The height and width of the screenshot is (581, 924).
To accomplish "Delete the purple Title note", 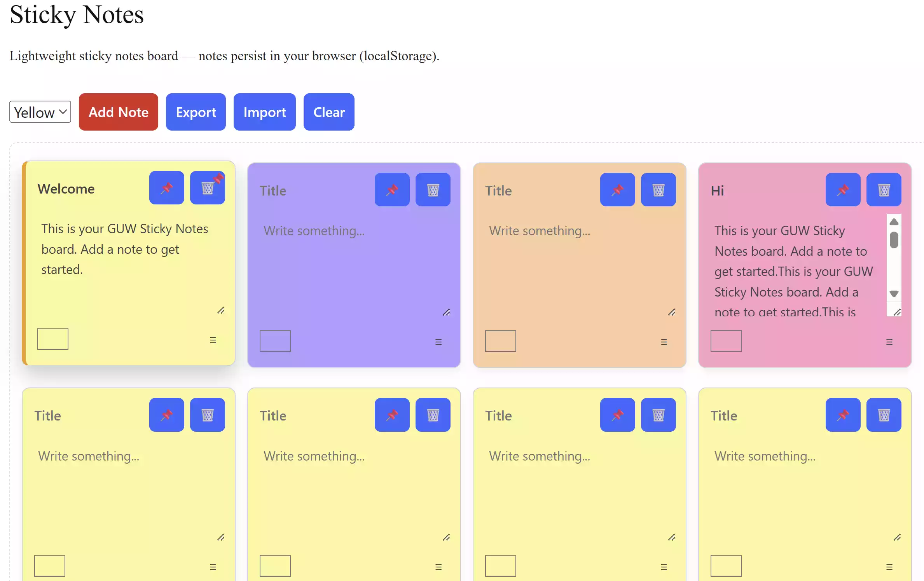I will point(433,190).
